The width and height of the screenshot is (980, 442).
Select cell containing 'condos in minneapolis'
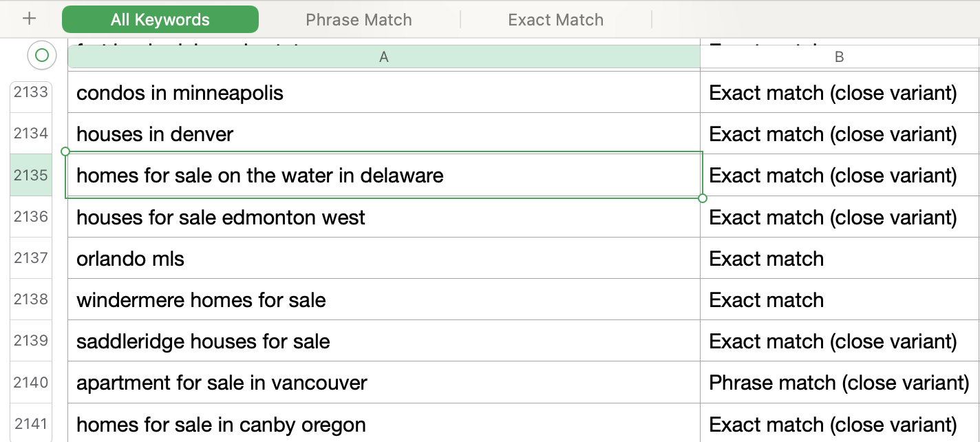(x=384, y=92)
